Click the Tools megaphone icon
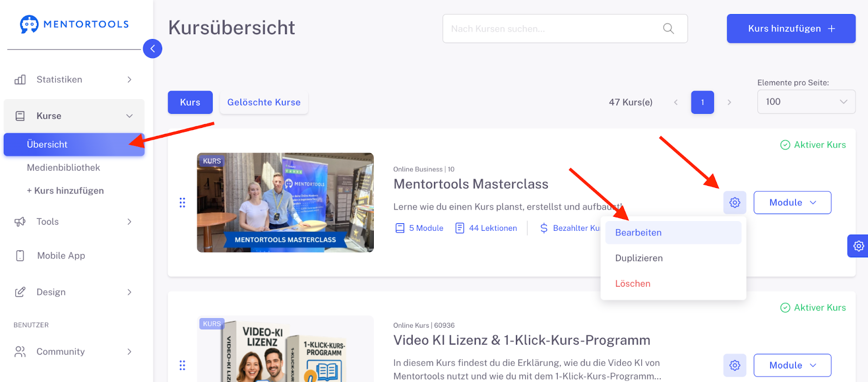The height and width of the screenshot is (382, 868). (20, 222)
